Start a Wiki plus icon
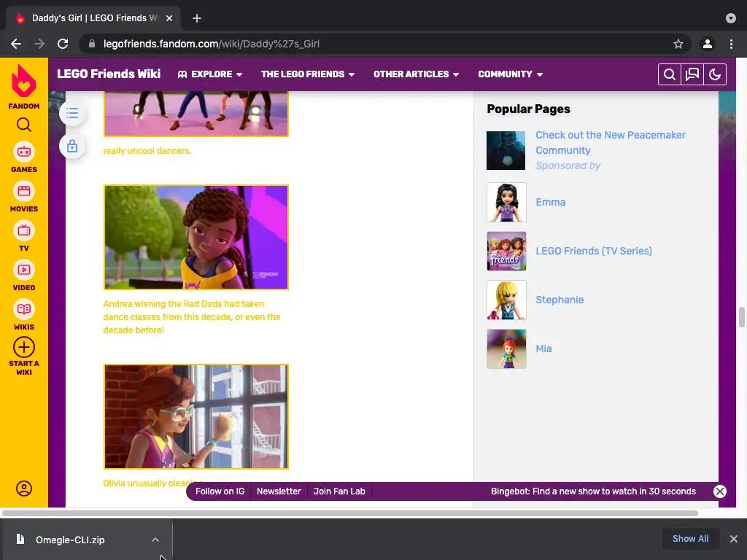Viewport: 747px width, 560px height. (24, 347)
